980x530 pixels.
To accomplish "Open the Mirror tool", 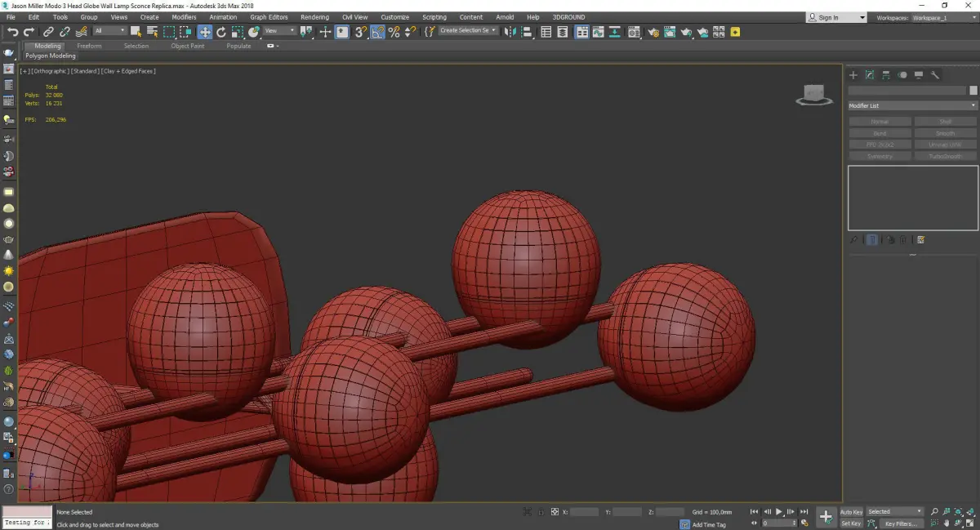I will pyautogui.click(x=510, y=32).
